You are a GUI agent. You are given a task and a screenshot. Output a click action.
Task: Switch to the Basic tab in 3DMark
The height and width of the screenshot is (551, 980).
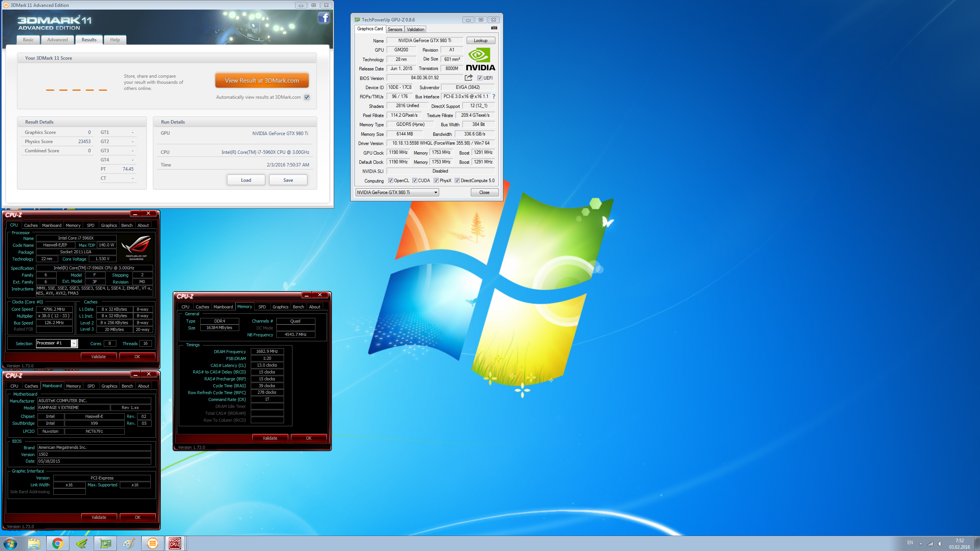pyautogui.click(x=28, y=40)
